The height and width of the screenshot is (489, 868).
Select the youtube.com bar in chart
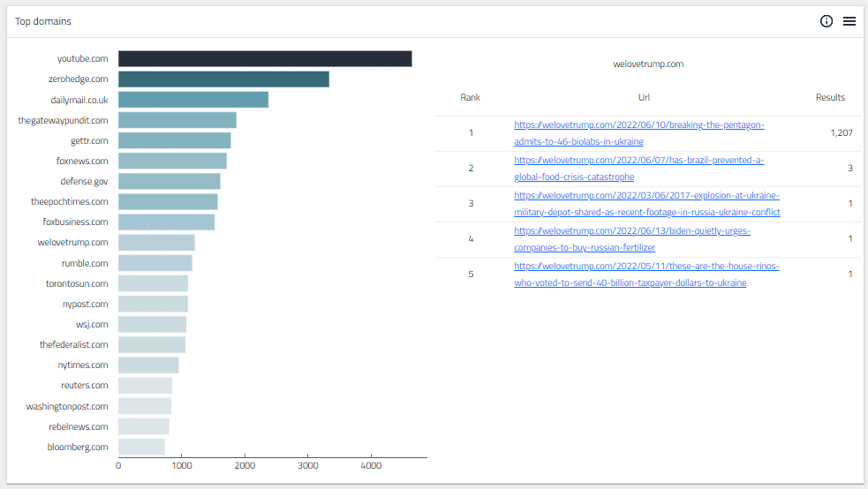265,58
